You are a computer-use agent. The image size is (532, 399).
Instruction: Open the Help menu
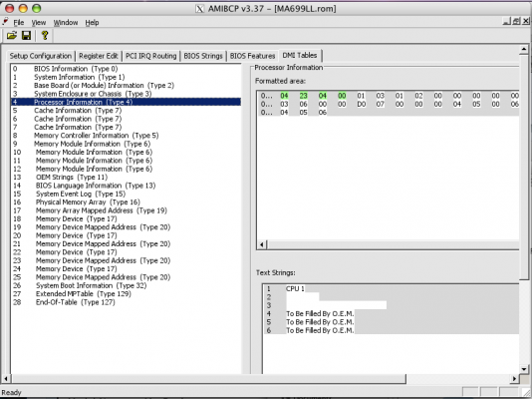92,23
